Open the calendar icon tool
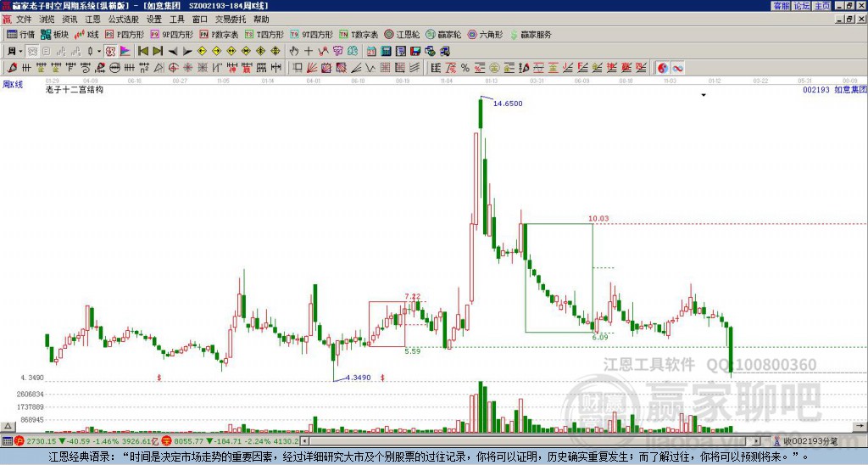This screenshot has width=868, height=465. 371,52
